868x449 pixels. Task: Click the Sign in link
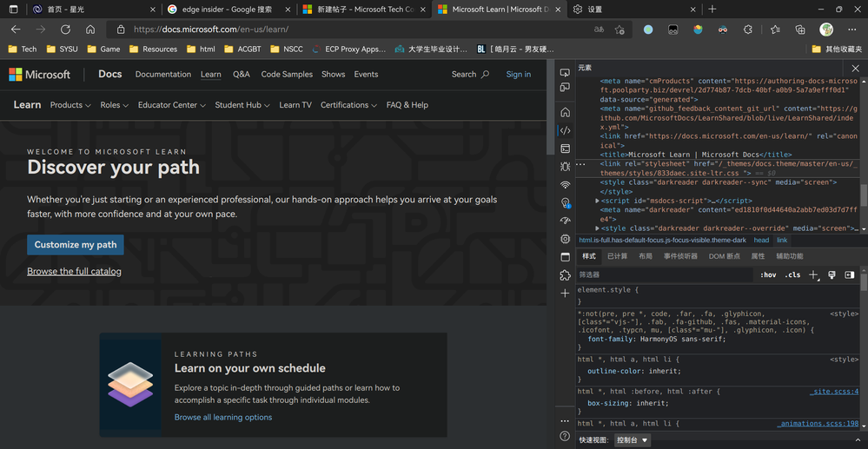pos(518,74)
